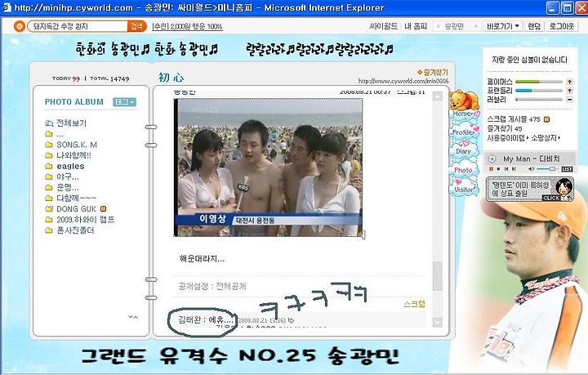Select 전체보기 in the photo album list
Image resolution: width=588 pixels, height=375 pixels.
tap(71, 123)
